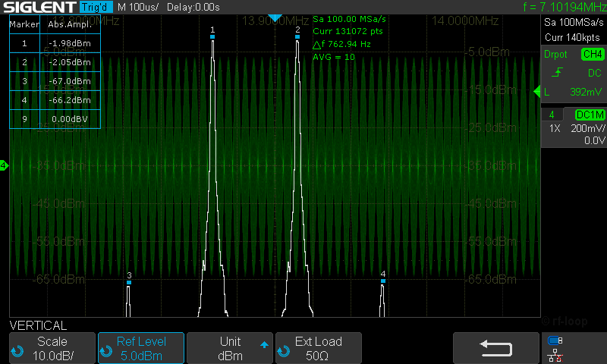Viewport: 607px width, 364px height.
Task: Click the USB device status icon
Action: pyautogui.click(x=555, y=340)
